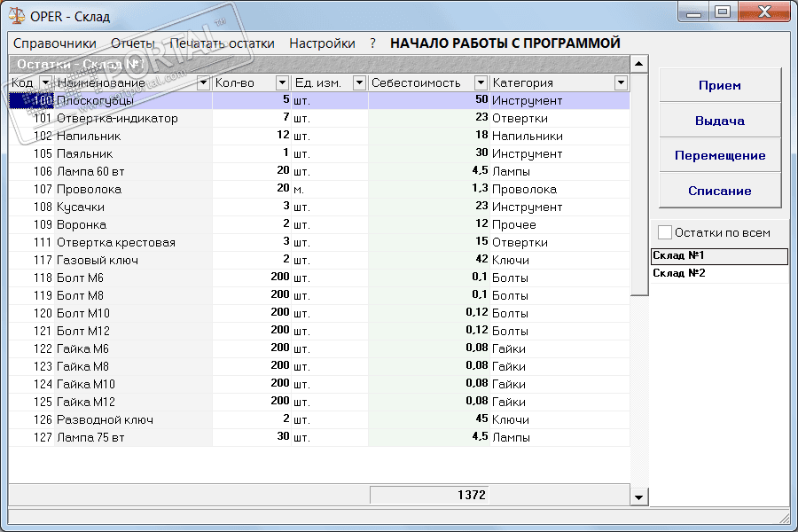
Task: Click the total value 1372 field
Action: tap(429, 495)
